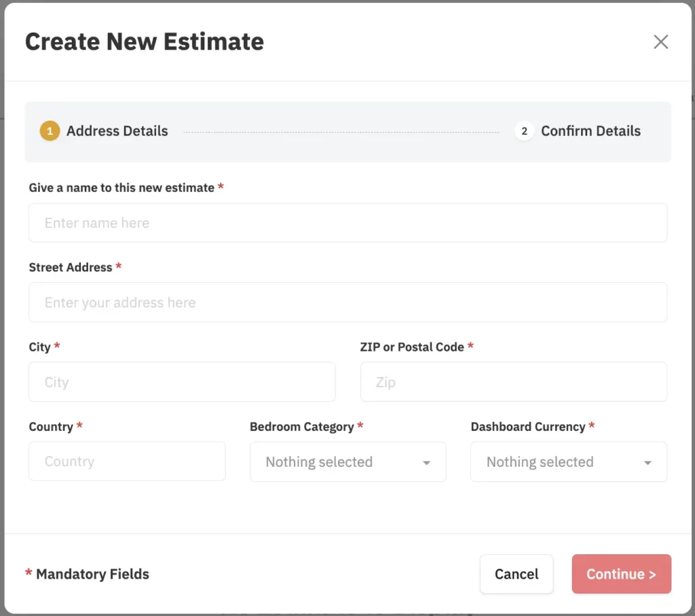Click into the Street Address input box

coord(347,303)
